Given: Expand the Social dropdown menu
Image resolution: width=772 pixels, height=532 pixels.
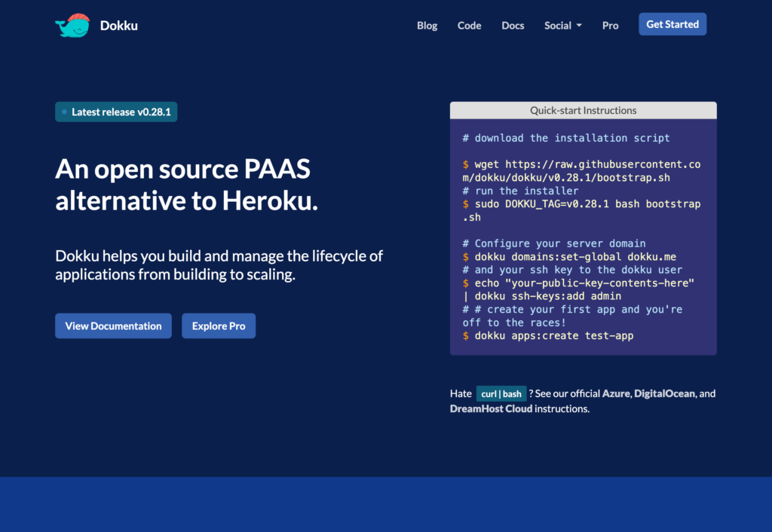Looking at the screenshot, I should (559, 26).
